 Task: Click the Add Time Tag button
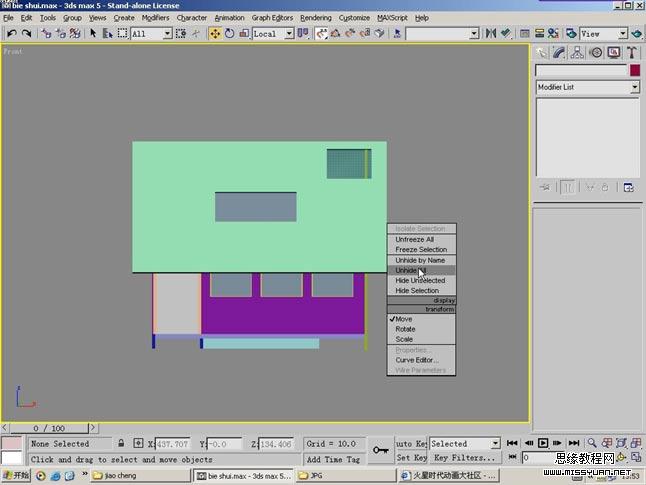pos(333,459)
